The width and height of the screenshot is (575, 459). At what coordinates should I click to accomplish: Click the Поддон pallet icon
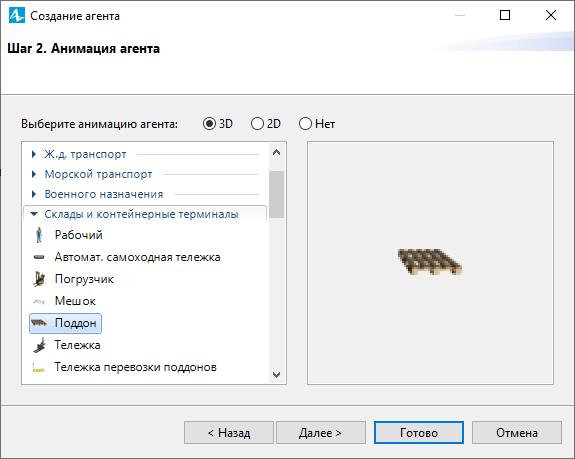tap(39, 323)
